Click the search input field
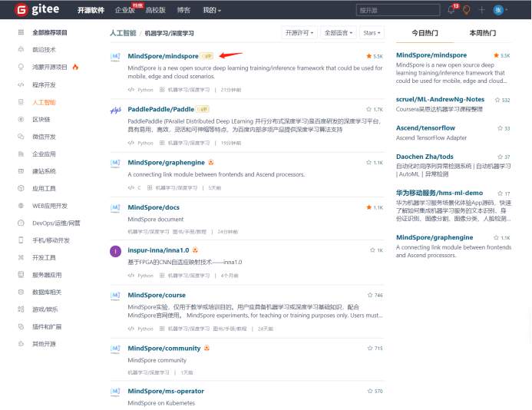 click(398, 10)
